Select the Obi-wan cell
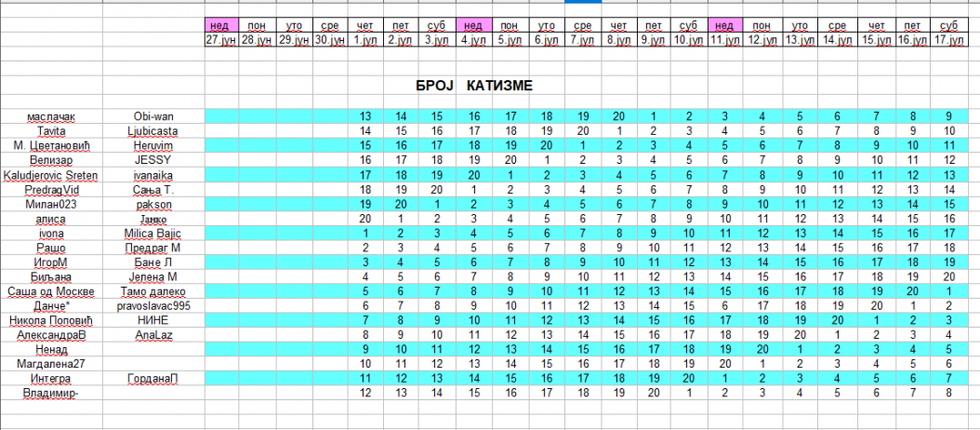Image resolution: width=980 pixels, height=430 pixels. 153,116
